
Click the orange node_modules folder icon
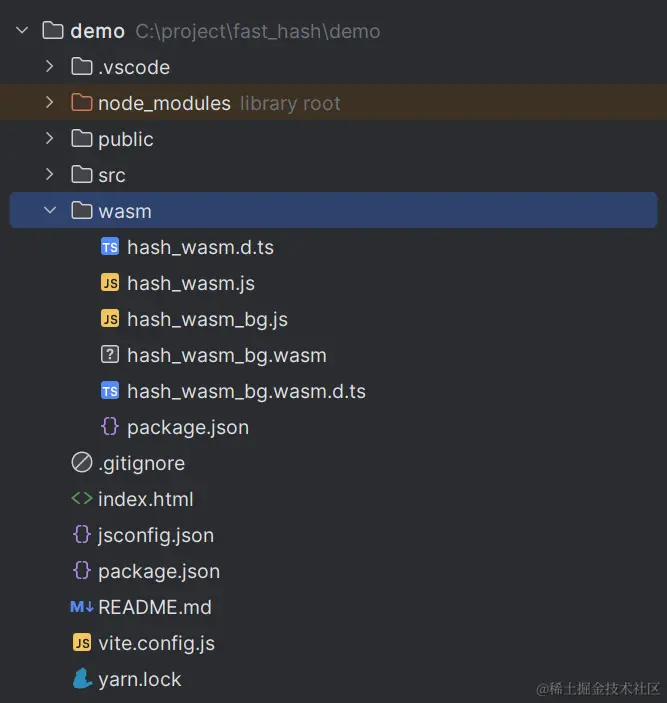[81, 103]
